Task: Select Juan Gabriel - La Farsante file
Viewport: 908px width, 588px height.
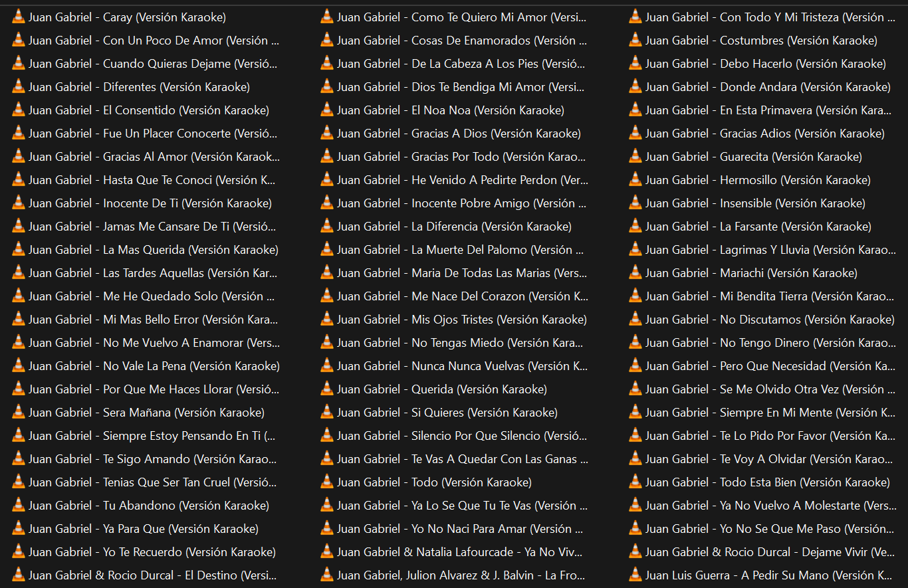Action: coord(758,227)
